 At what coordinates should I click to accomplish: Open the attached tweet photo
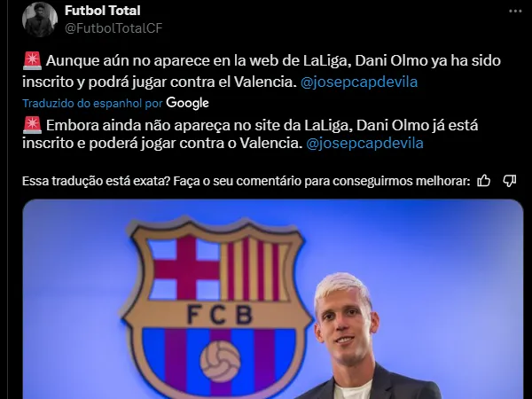pyautogui.click(x=273, y=300)
